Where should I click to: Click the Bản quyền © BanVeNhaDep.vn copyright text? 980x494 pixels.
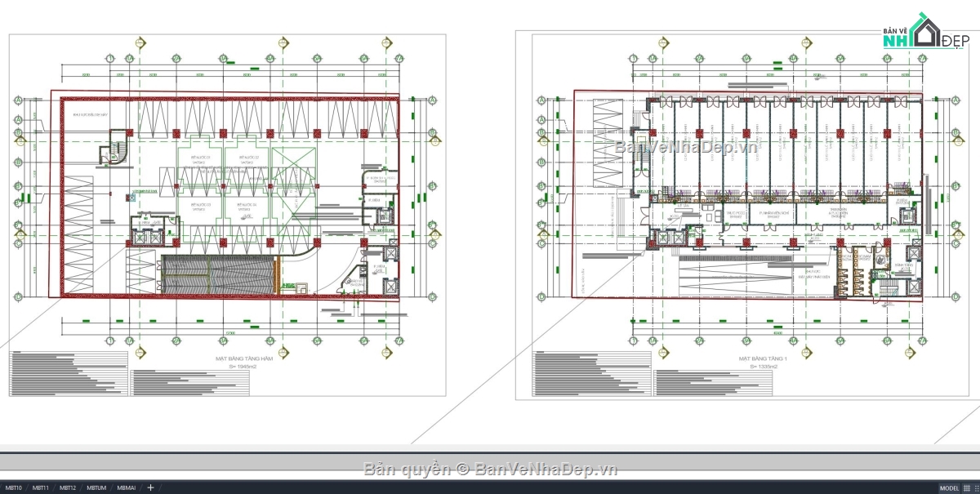tap(490, 469)
